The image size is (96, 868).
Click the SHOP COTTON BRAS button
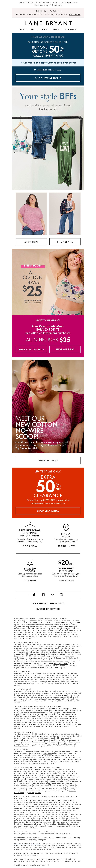point(31,349)
